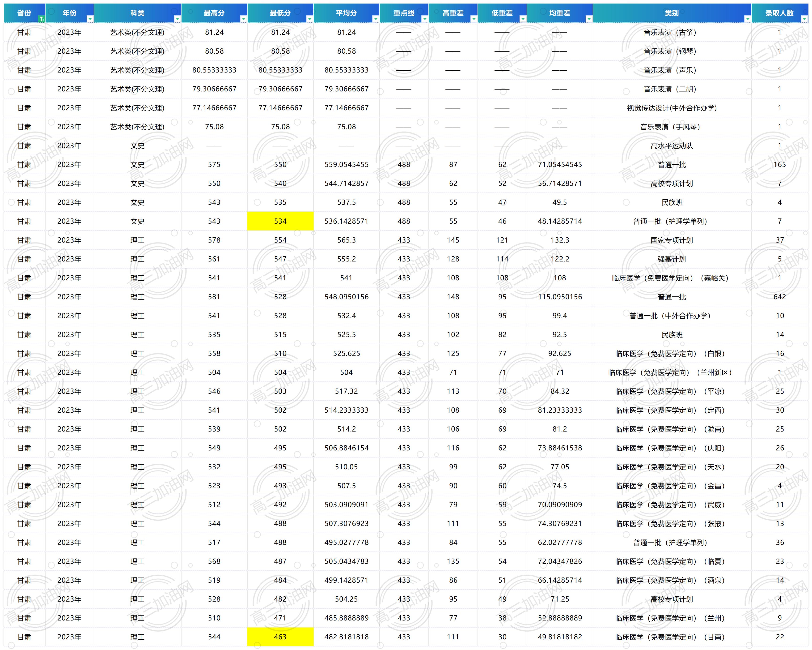Open the 科类 column filter dropdown

coord(178,19)
